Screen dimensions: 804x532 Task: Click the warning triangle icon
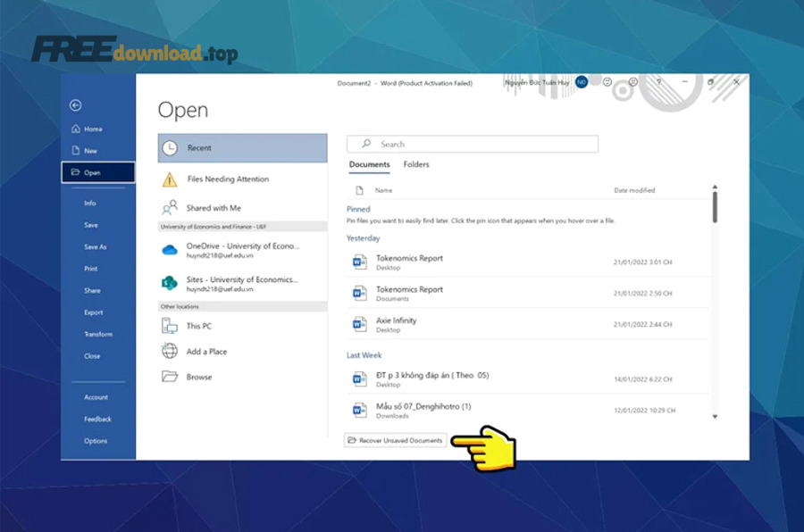click(x=170, y=179)
